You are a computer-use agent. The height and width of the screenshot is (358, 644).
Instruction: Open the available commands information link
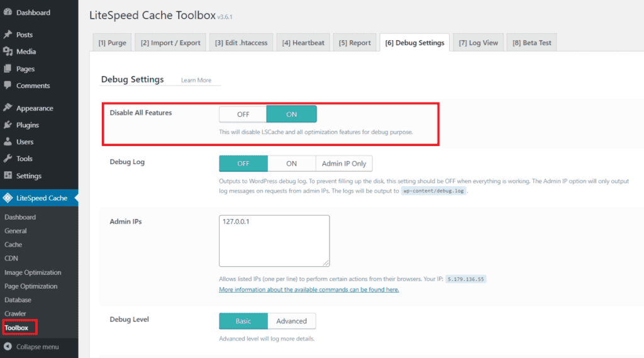[x=309, y=289]
